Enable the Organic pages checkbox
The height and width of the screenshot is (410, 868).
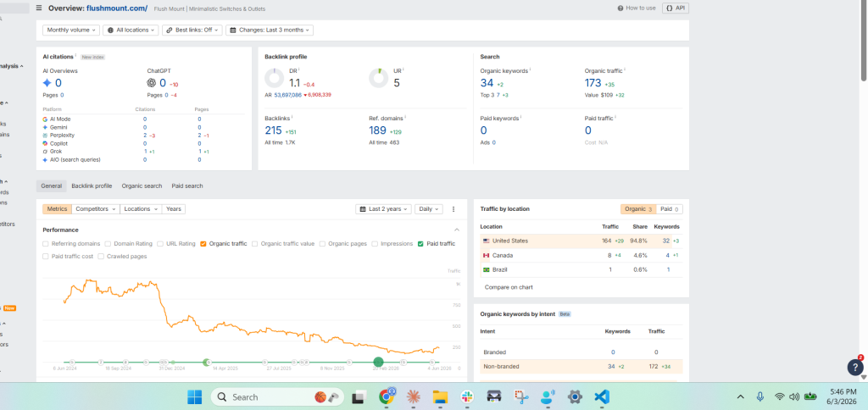pyautogui.click(x=322, y=243)
